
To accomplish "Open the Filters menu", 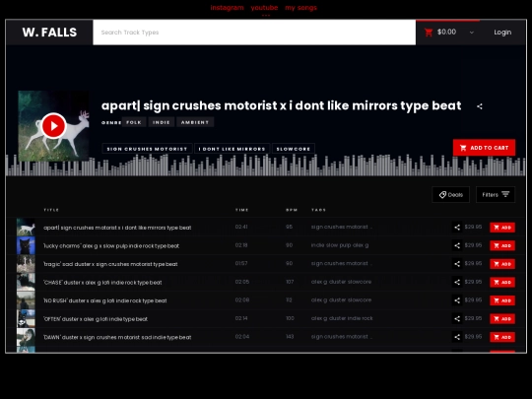I will 496,195.
